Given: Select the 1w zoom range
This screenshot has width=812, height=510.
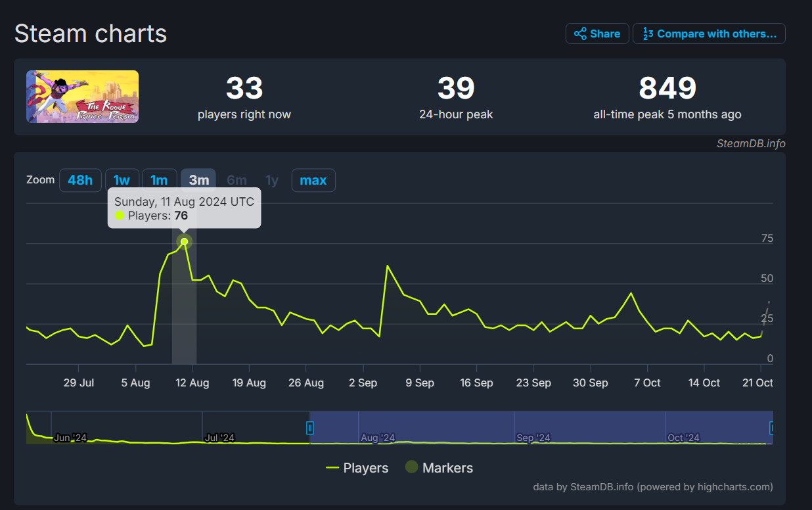Looking at the screenshot, I should coord(122,180).
